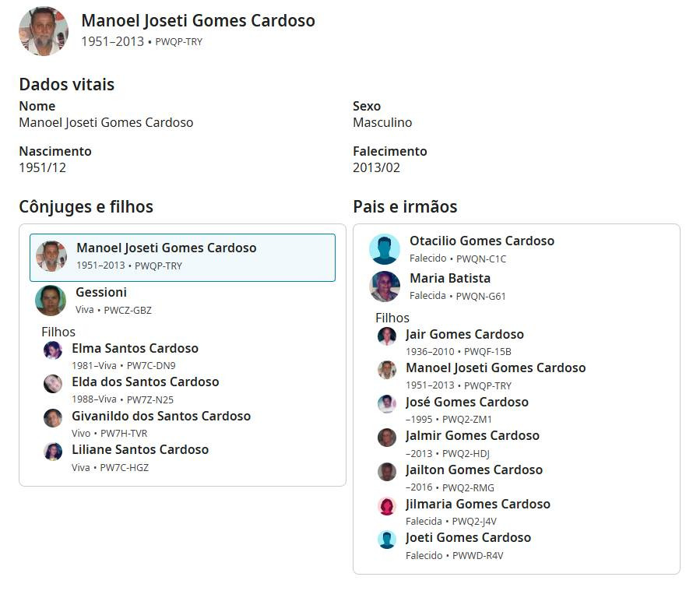The width and height of the screenshot is (700, 612).
Task: Select Jilmaria Gomes Cardoso's pink avatar icon
Action: coord(387,506)
